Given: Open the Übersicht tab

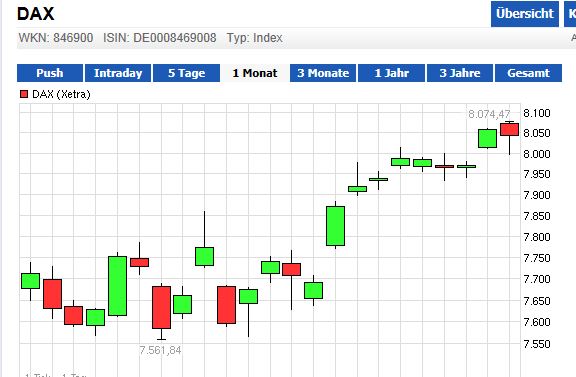Looking at the screenshot, I should point(525,14).
